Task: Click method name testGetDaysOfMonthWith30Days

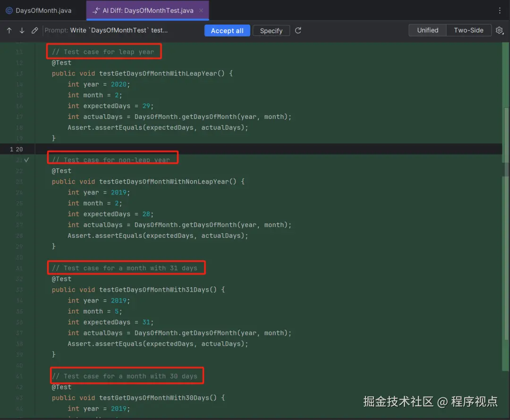Action: coord(154,397)
